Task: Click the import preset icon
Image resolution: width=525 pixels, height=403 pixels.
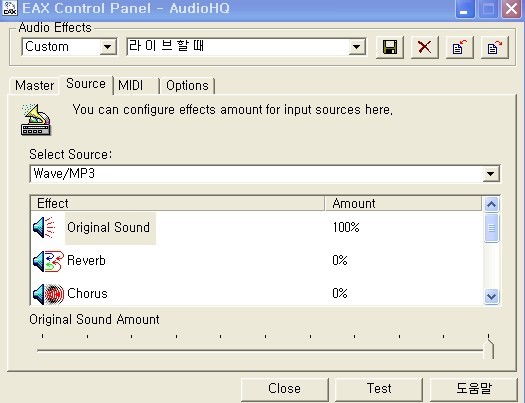Action: pos(460,47)
